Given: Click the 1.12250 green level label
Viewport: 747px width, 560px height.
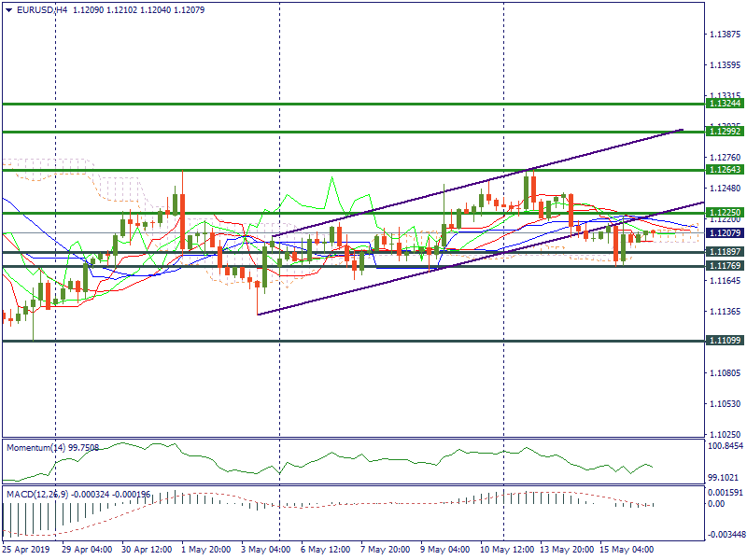Looking at the screenshot, I should (724, 213).
